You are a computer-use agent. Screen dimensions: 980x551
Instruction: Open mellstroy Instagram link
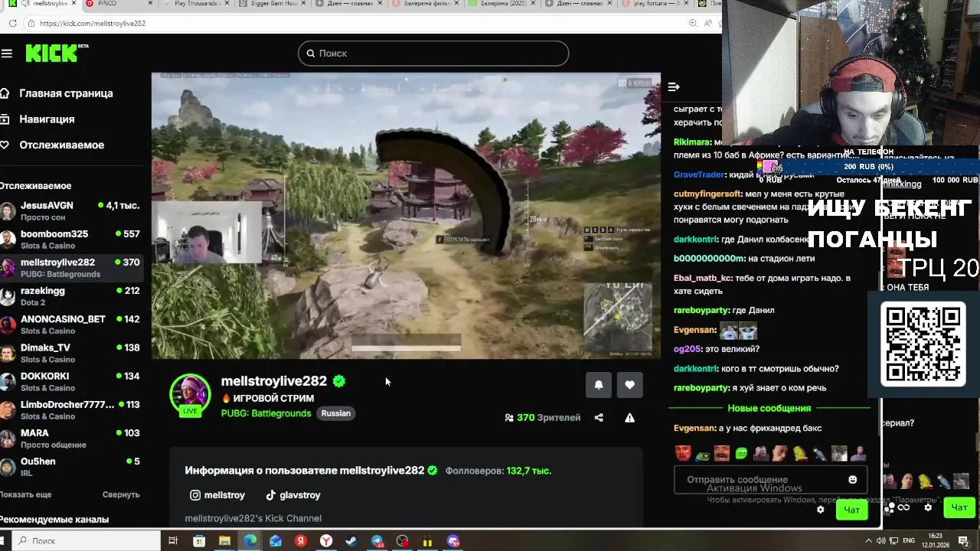coord(217,495)
